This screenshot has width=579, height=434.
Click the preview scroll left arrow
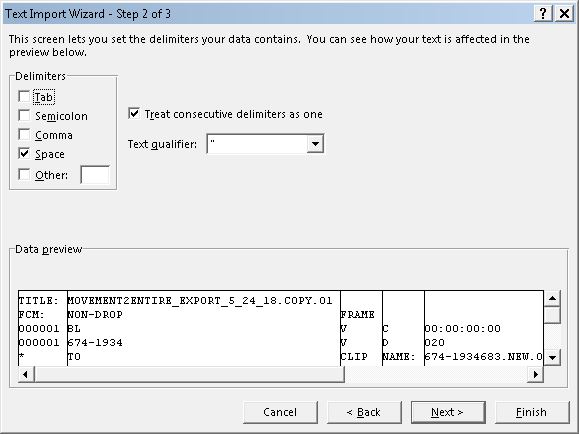coord(25,375)
